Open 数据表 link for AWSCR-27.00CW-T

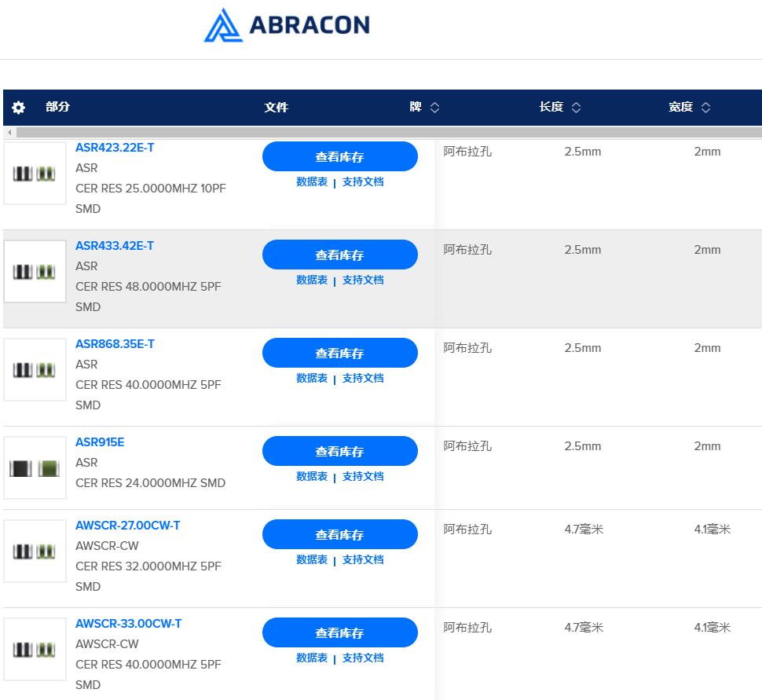(312, 559)
